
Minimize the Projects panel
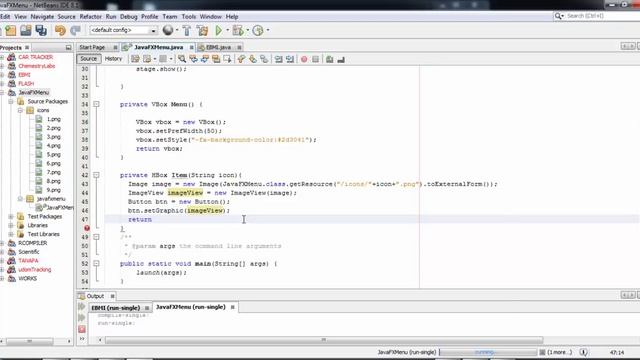68,48
